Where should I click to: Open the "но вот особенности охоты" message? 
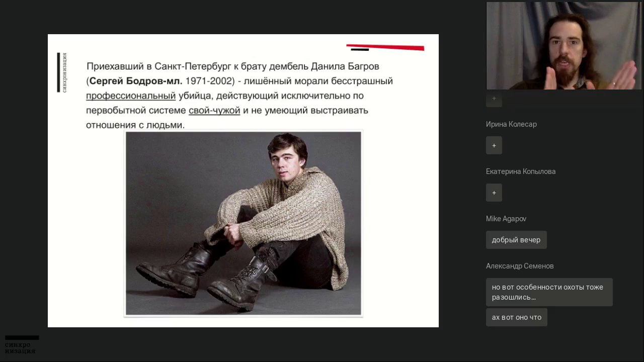click(x=549, y=292)
